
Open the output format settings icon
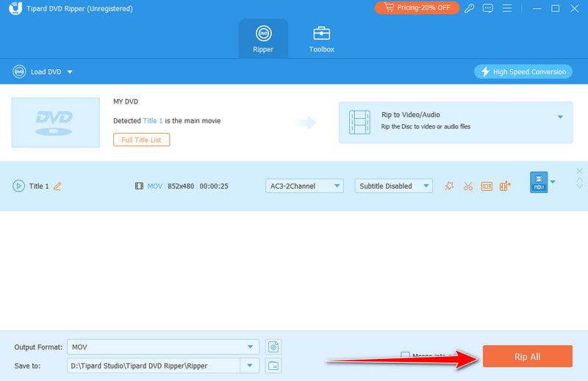(273, 346)
